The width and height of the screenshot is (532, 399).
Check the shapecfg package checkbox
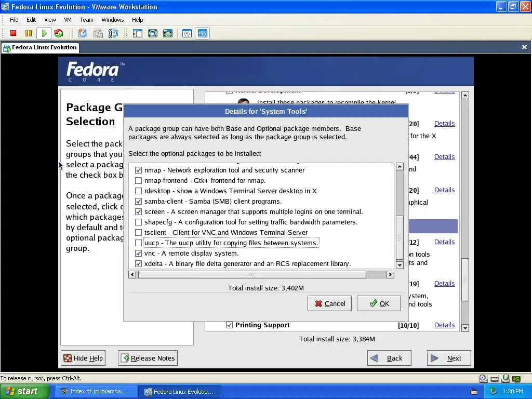point(138,222)
